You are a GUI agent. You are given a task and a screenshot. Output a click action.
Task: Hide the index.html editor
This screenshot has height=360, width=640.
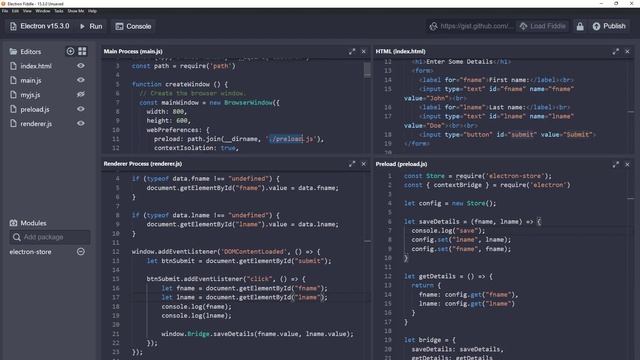pyautogui.click(x=81, y=65)
